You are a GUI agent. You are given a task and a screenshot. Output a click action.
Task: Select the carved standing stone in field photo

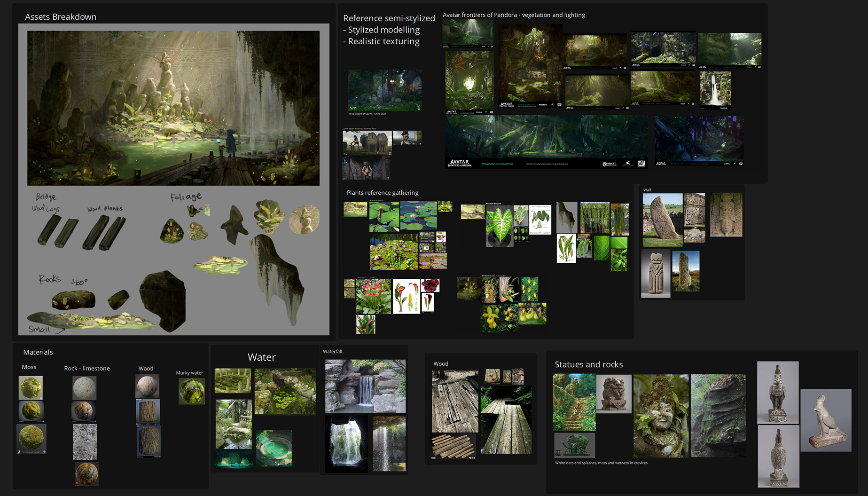click(663, 220)
